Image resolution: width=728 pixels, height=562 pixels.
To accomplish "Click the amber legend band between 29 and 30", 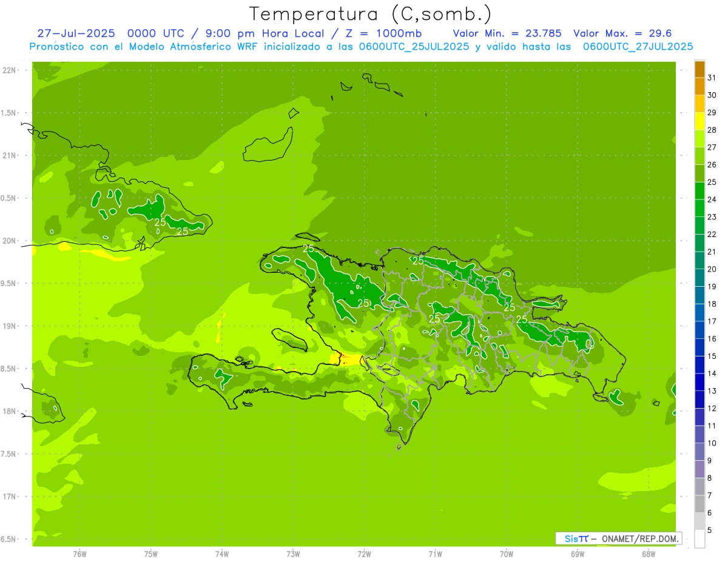I will pyautogui.click(x=699, y=104).
